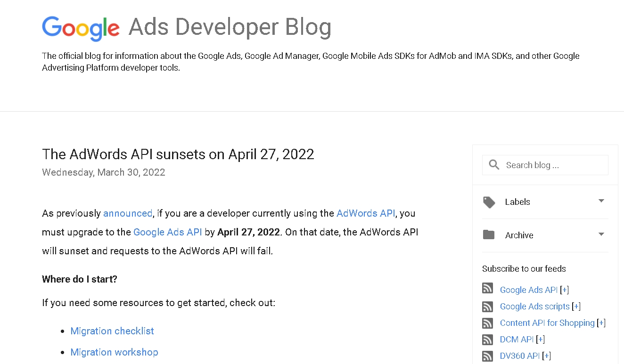The height and width of the screenshot is (364, 624).
Task: Click the RSS icon next to DV360 API
Action: 487,356
